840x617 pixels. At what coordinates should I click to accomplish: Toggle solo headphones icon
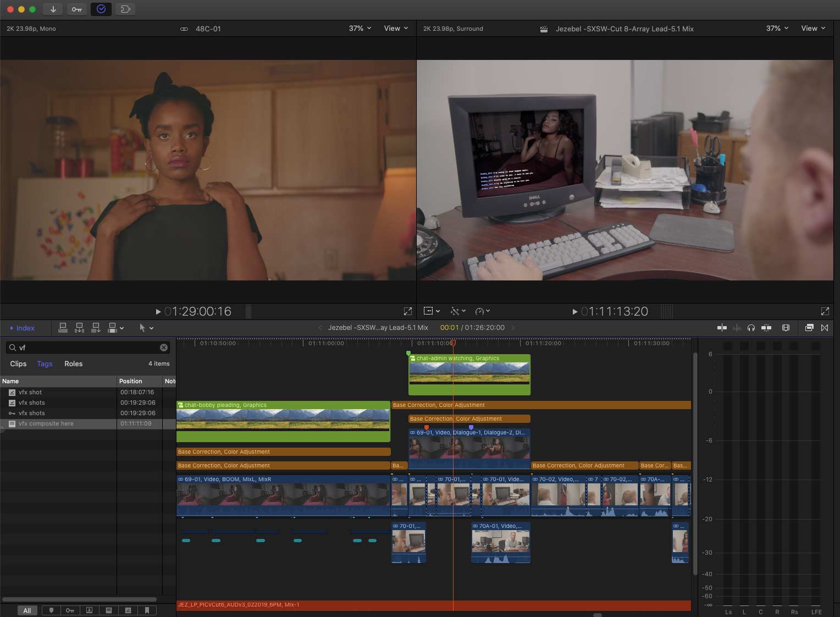pos(751,328)
